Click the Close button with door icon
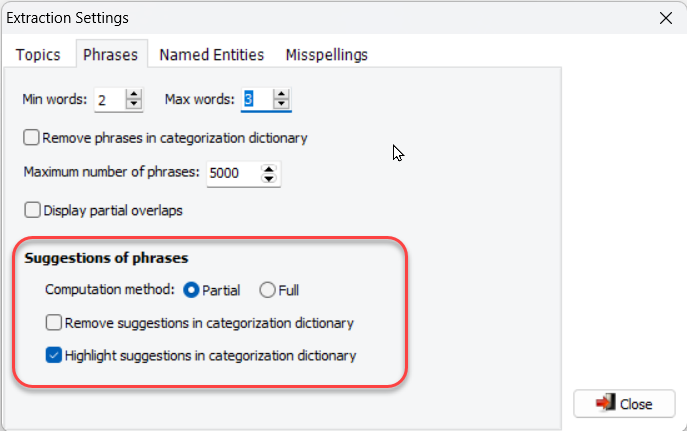Image resolution: width=687 pixels, height=433 pixels. (x=624, y=404)
